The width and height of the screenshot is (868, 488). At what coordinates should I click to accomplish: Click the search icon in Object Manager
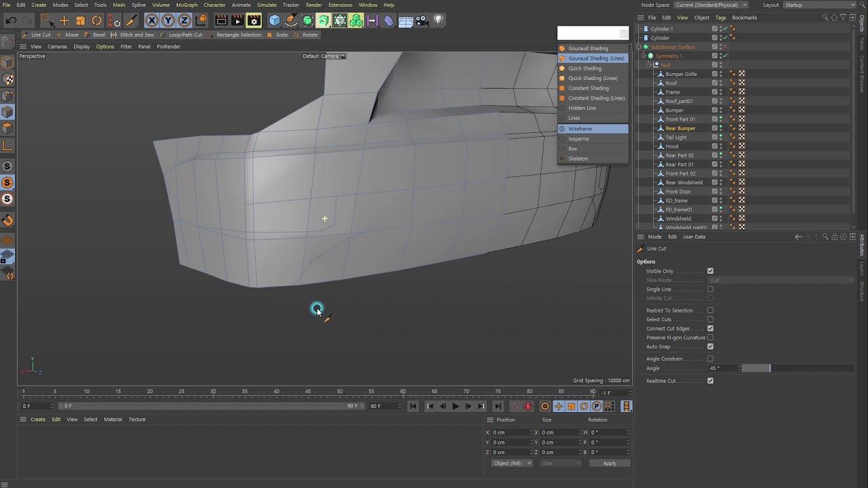click(825, 18)
